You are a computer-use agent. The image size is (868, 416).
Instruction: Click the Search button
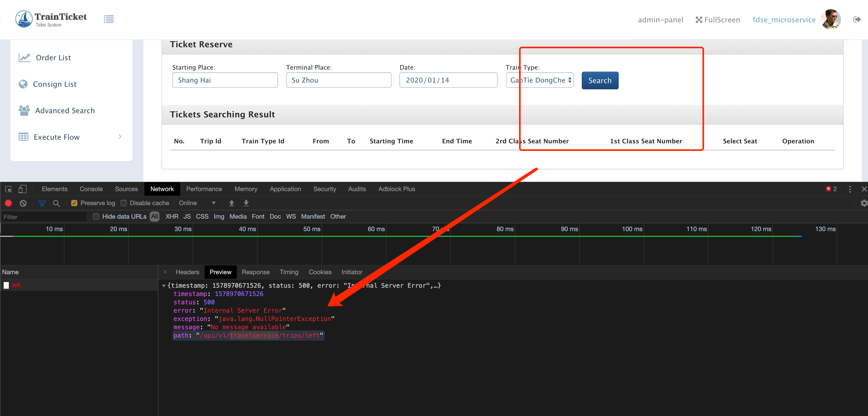pyautogui.click(x=600, y=80)
